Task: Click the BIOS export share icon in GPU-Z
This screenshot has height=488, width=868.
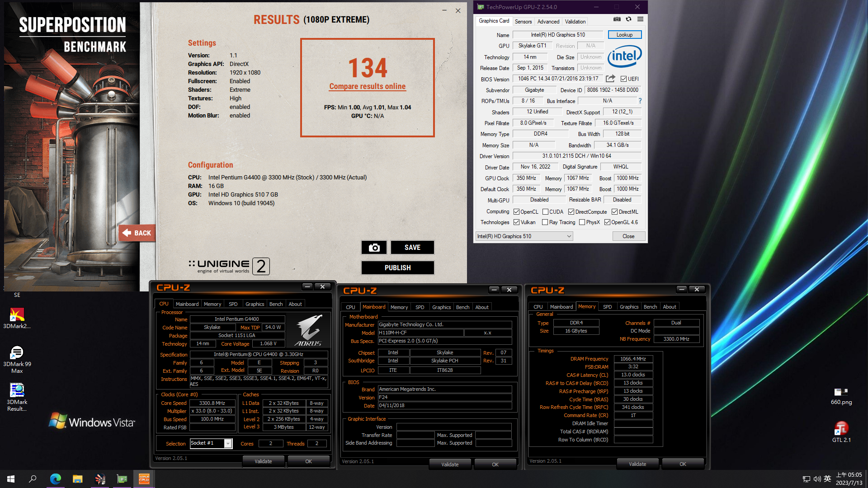Action: (x=610, y=79)
